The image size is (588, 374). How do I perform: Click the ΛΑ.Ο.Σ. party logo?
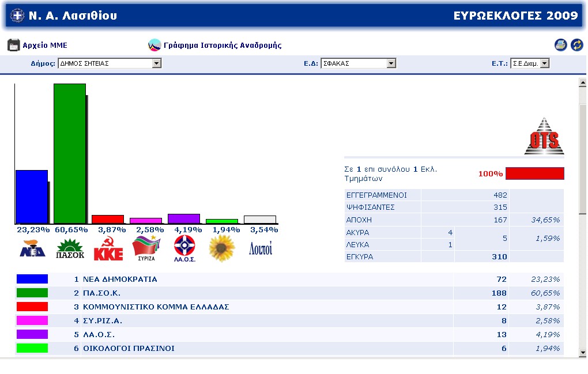[x=184, y=248]
